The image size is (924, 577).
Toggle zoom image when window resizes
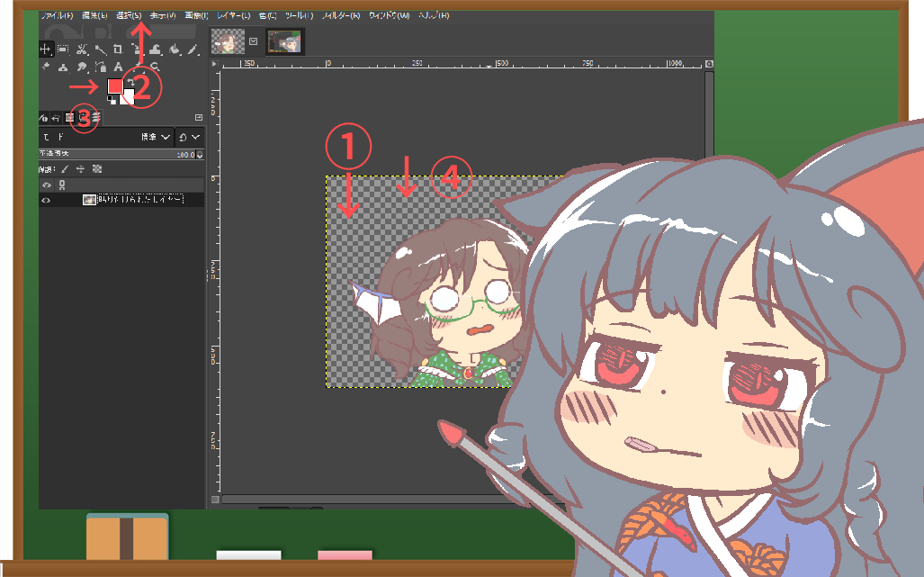point(710,64)
